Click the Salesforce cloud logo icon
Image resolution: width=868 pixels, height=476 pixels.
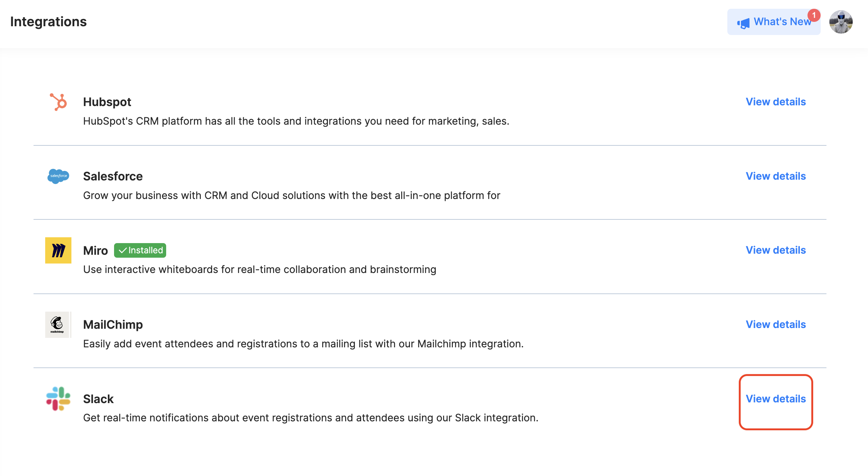(58, 176)
